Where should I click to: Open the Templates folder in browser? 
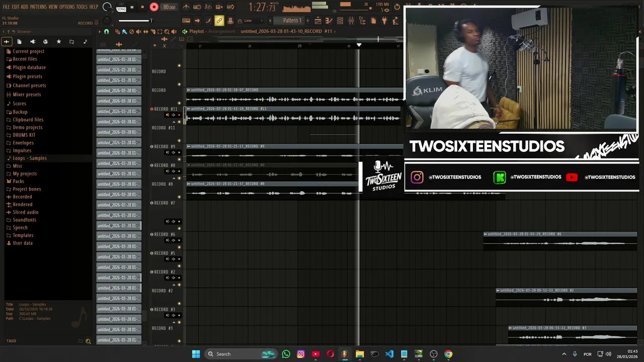[23, 235]
